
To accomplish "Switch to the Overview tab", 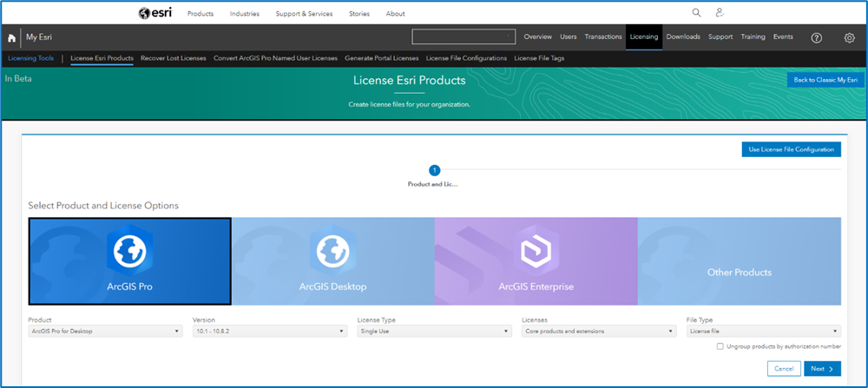I will click(x=538, y=36).
